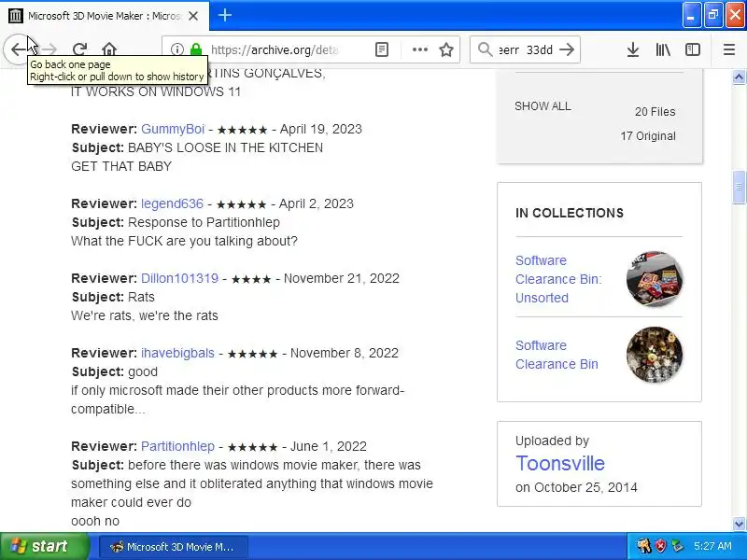
Task: Click the 'IN COLLECTIONS' heading
Action: click(x=570, y=213)
